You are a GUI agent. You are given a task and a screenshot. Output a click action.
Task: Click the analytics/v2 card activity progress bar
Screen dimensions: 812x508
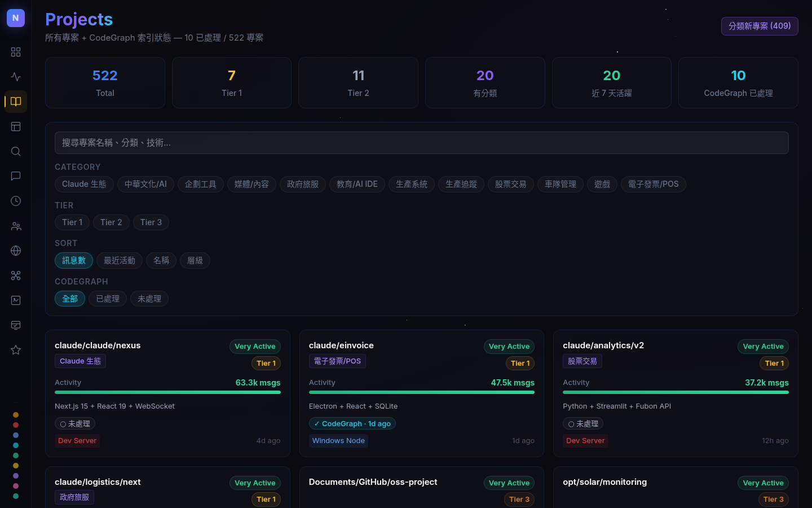[676, 392]
